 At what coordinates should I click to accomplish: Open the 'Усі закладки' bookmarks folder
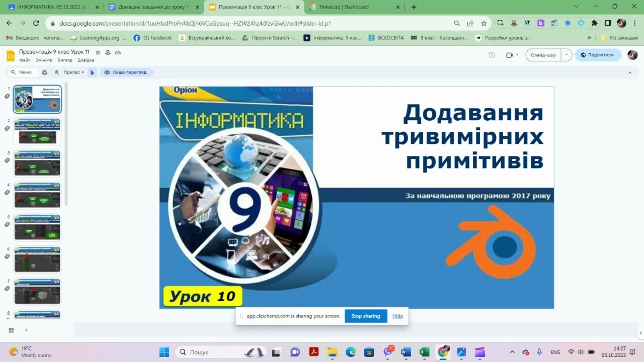(619, 38)
